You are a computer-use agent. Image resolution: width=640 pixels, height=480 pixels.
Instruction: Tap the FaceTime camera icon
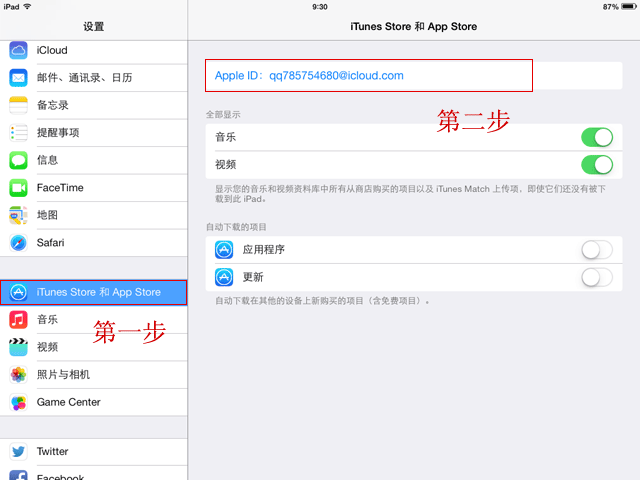point(18,188)
